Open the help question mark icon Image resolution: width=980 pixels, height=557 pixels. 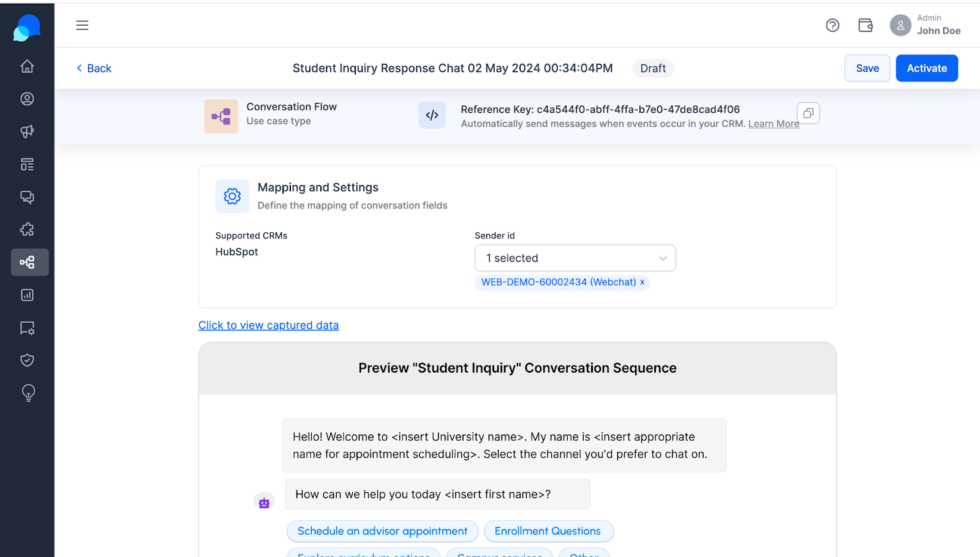click(832, 25)
